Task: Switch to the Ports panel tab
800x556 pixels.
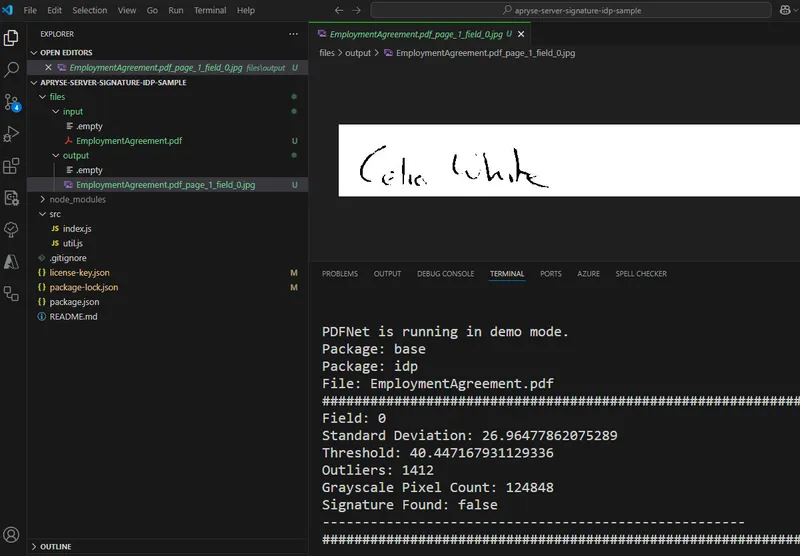Action: pos(551,273)
